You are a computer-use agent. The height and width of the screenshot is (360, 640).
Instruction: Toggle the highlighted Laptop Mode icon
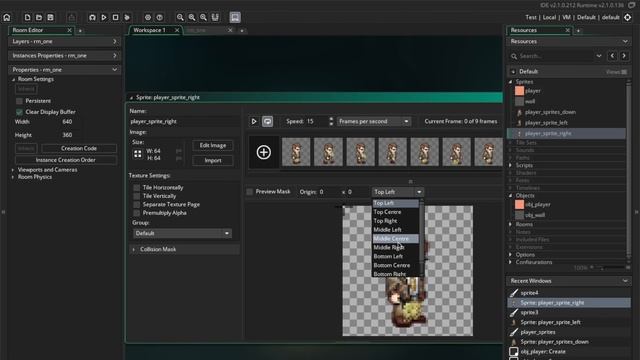coord(235,17)
